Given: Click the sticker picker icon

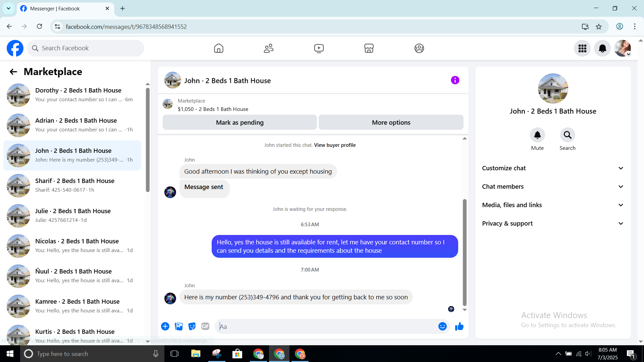Looking at the screenshot, I should coord(192,326).
